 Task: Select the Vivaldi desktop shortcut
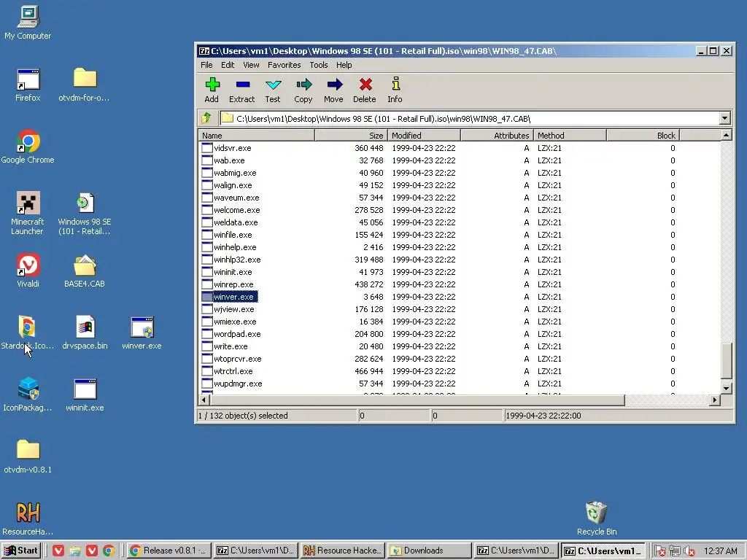click(28, 271)
